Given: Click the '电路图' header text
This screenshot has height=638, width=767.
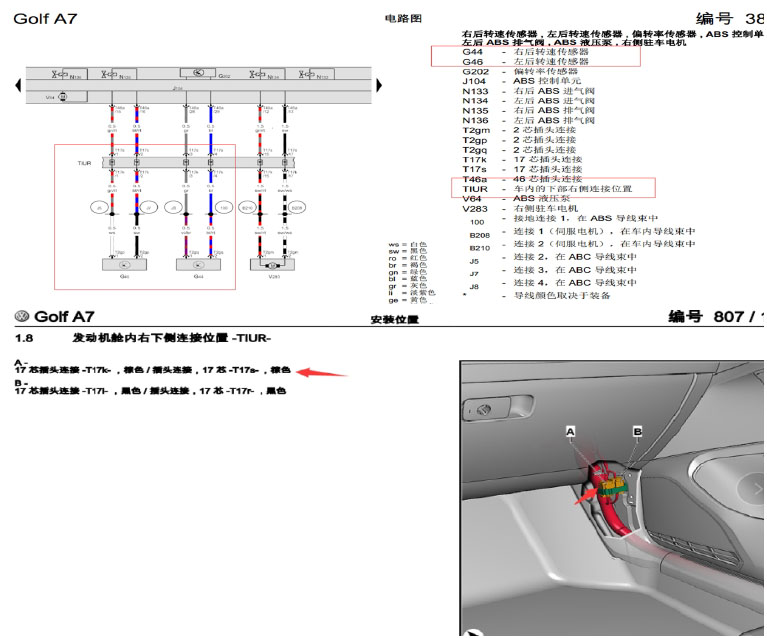Looking at the screenshot, I should click(403, 19).
